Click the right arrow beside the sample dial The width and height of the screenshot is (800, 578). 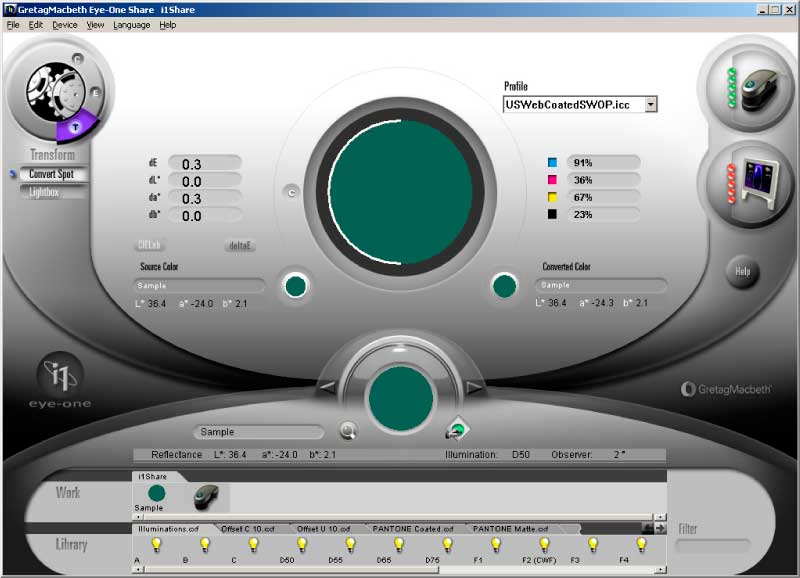(474, 388)
